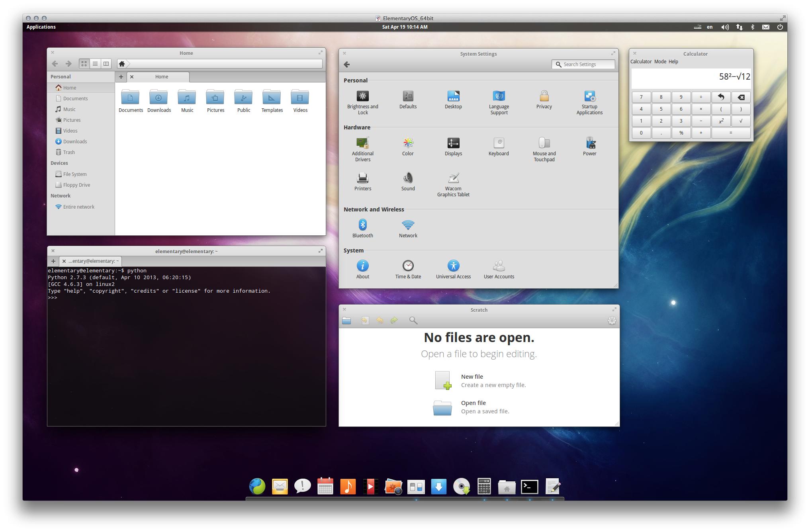This screenshot has height=532, width=810.
Task: Click the percent button in Calculator
Action: click(681, 133)
